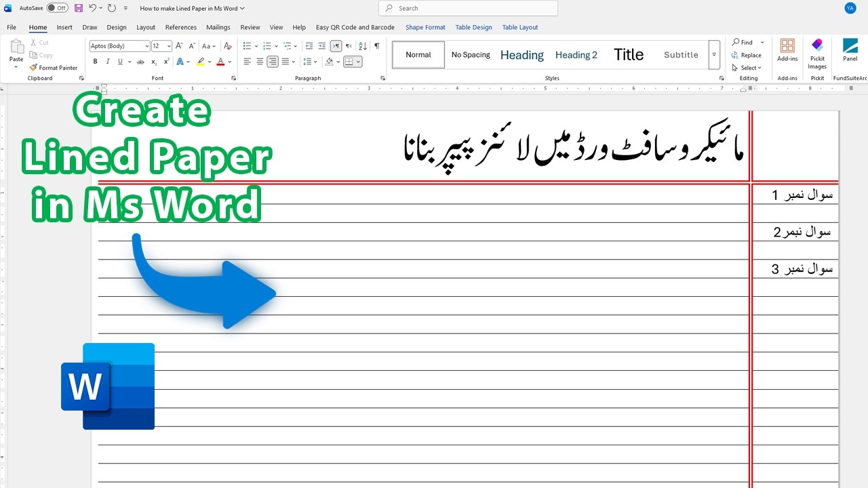This screenshot has height=488, width=868.
Task: Toggle italic formatting
Action: click(x=108, y=62)
